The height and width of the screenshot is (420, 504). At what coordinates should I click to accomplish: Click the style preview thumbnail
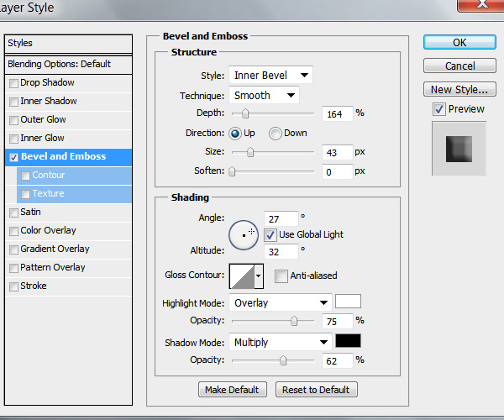tap(459, 149)
